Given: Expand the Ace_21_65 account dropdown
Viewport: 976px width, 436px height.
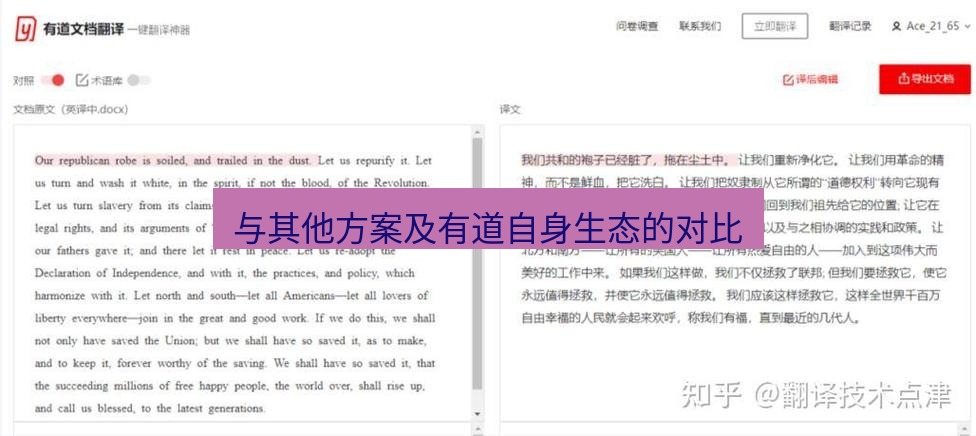Looking at the screenshot, I should [x=967, y=27].
